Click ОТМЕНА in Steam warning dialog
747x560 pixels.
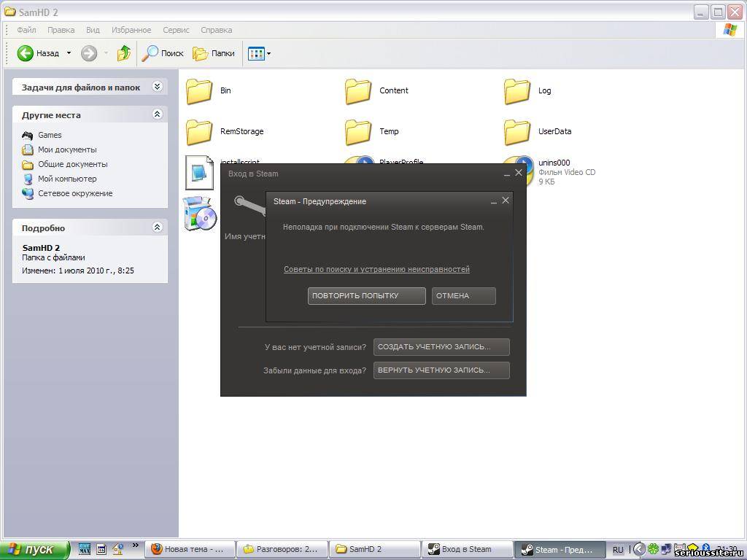[x=463, y=296]
